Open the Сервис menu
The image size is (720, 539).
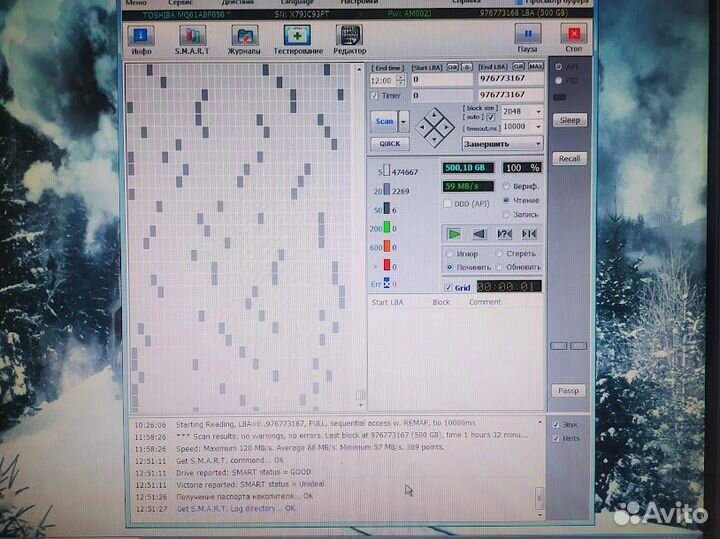(x=181, y=3)
